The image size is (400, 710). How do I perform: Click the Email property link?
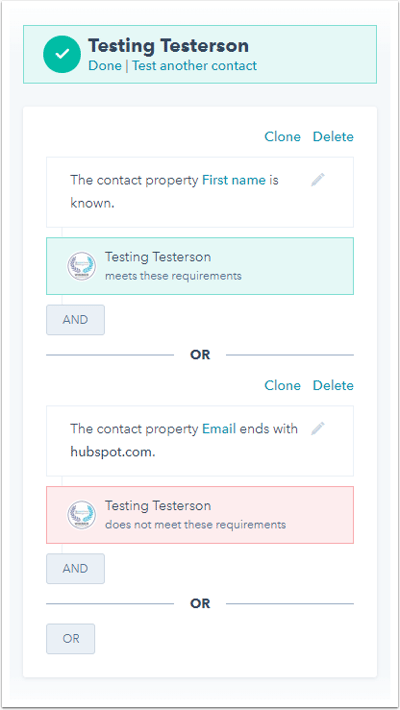tap(219, 429)
